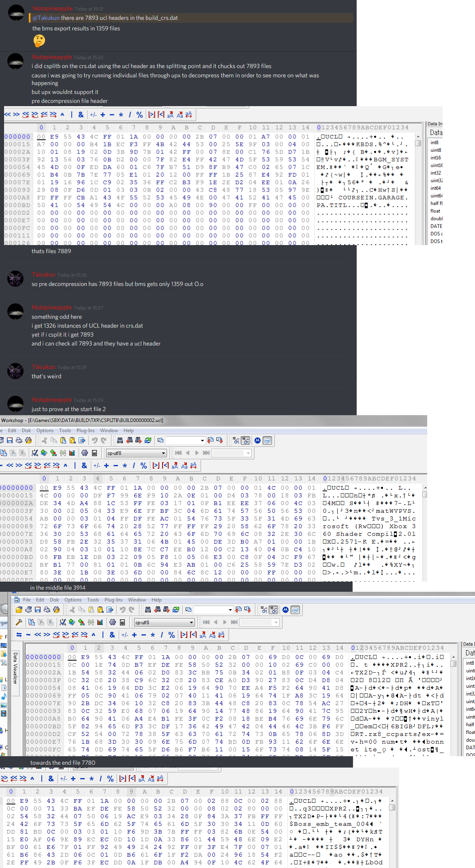Open greyed navigation dropdown in BUILD00000002.ucl window

pyautogui.click(x=231, y=453)
